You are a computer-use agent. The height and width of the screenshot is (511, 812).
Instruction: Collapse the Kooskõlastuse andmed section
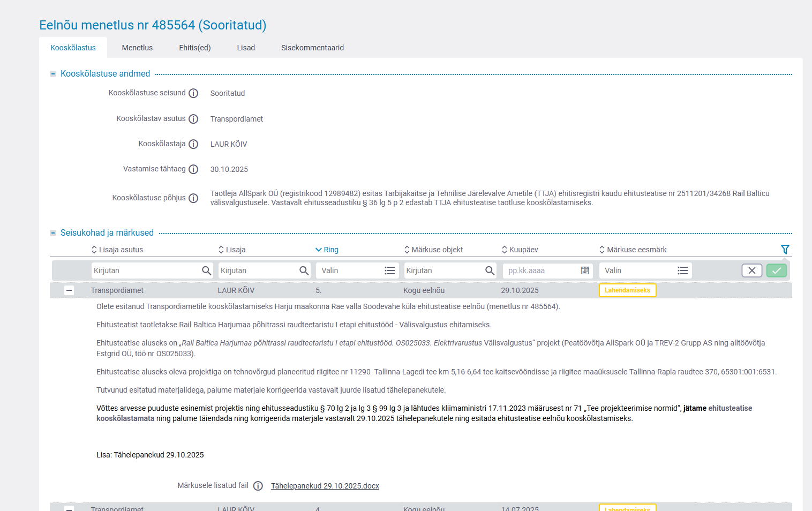pos(53,74)
